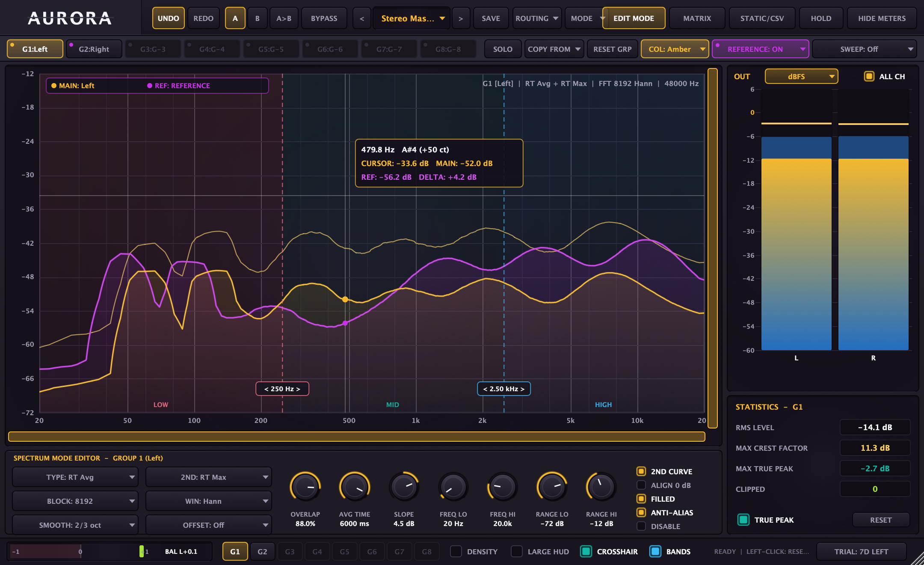Toggle the DISABLE checkbox
This screenshot has height=565, width=924.
641,526
